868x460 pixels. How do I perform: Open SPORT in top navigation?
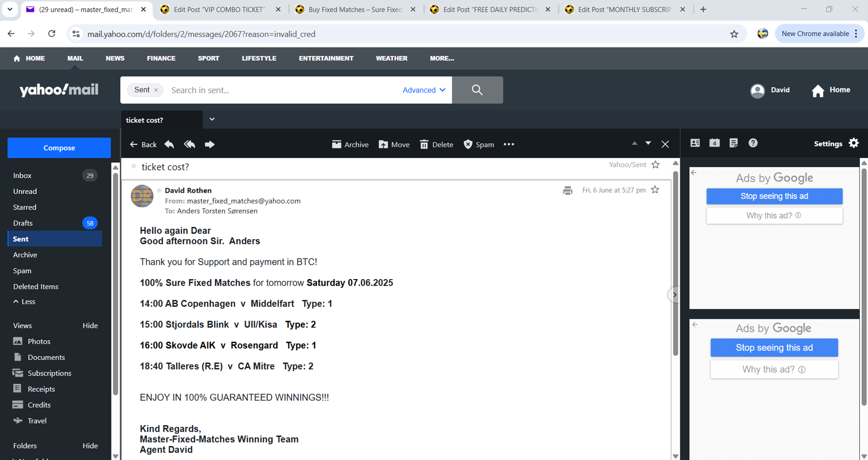pyautogui.click(x=209, y=59)
